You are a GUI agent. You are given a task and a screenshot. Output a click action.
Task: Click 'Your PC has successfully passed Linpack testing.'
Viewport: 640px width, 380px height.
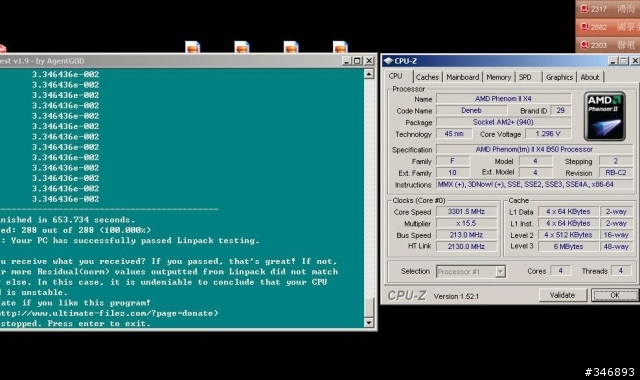click(135, 240)
